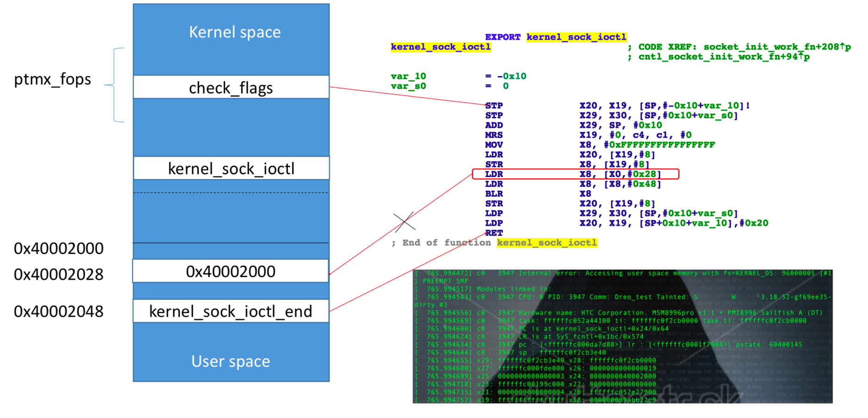The height and width of the screenshot is (418, 868).
Task: Click the EXPORT kernel_sock_ioctl highlighted name
Action: [x=577, y=37]
